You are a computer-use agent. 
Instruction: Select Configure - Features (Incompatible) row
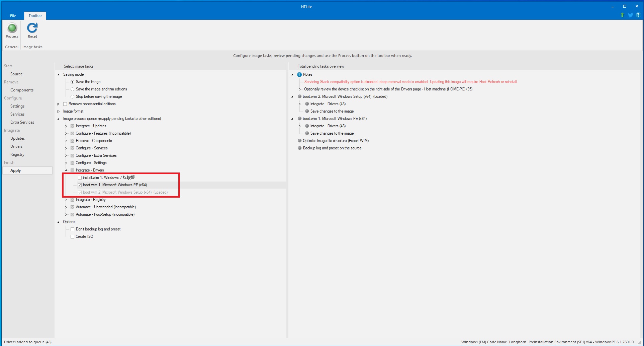point(103,133)
